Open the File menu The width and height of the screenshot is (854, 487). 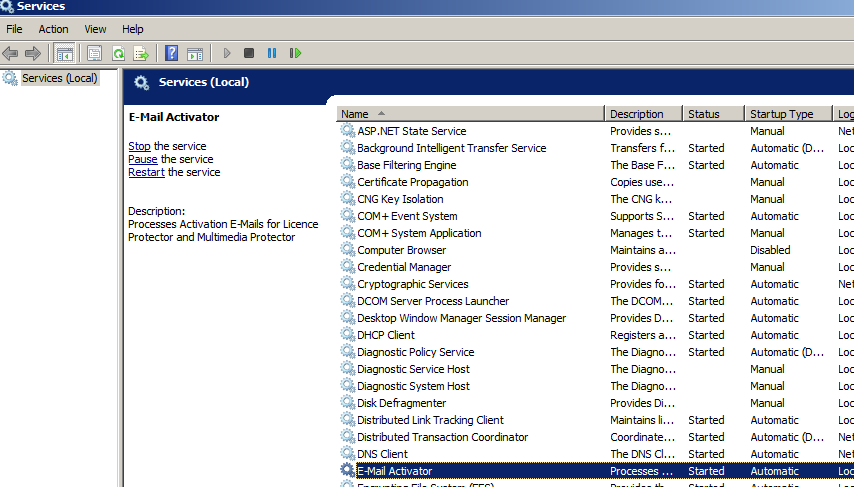(14, 29)
